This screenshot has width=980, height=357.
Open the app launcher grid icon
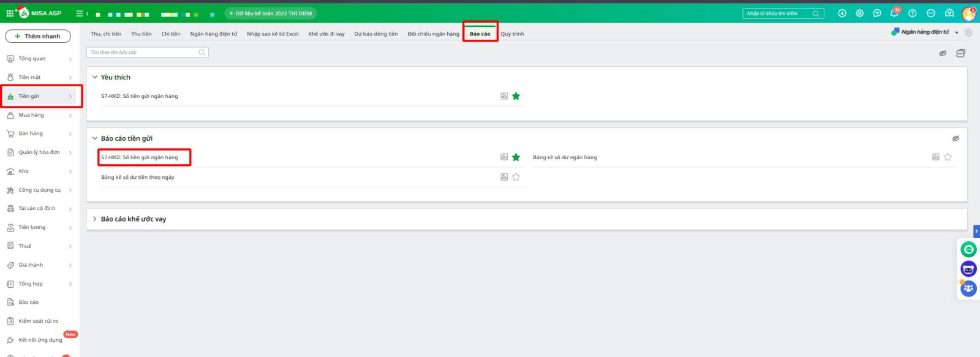(10, 13)
